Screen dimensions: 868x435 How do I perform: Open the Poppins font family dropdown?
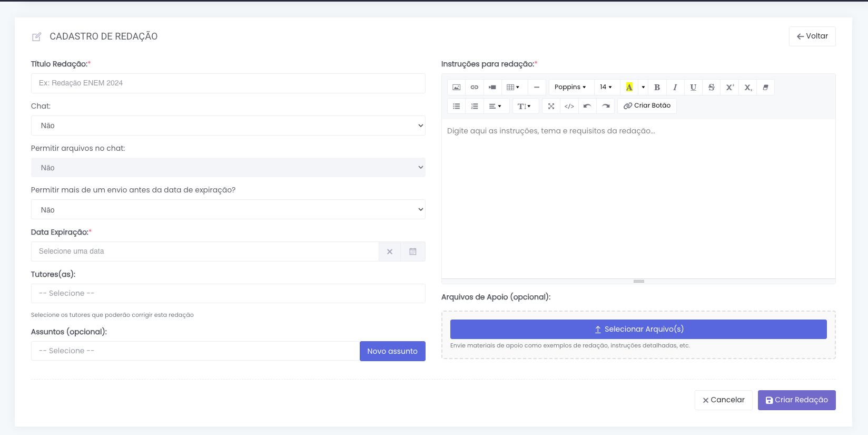570,88
